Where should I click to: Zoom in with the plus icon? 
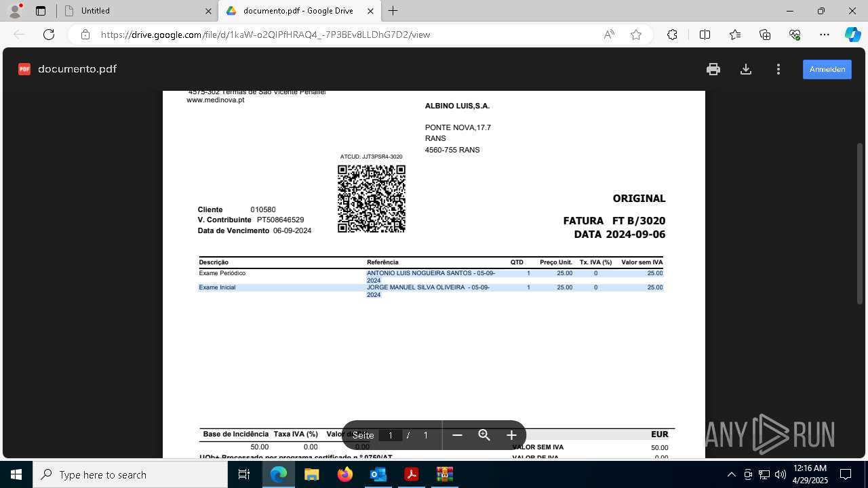511,435
